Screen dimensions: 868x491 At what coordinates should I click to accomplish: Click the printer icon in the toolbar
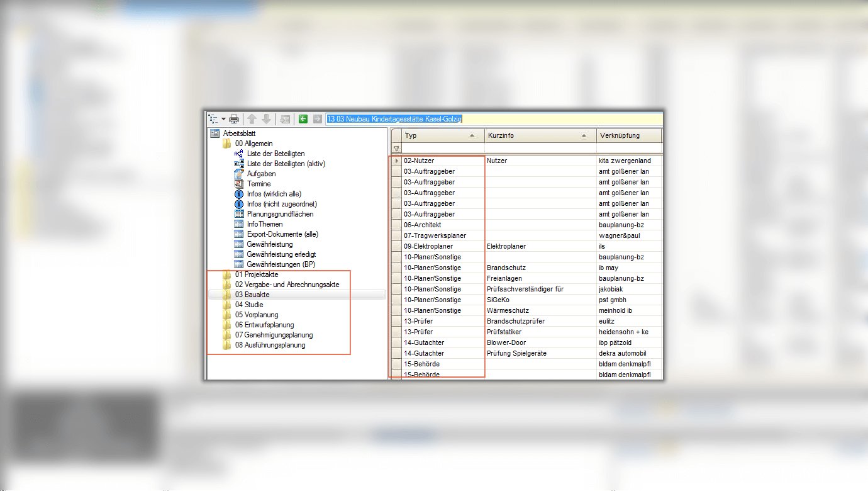(234, 119)
